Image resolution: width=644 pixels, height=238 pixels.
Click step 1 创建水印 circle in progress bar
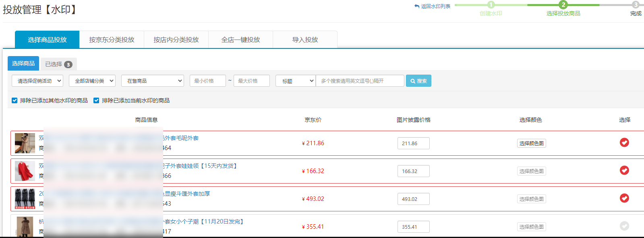(x=491, y=5)
